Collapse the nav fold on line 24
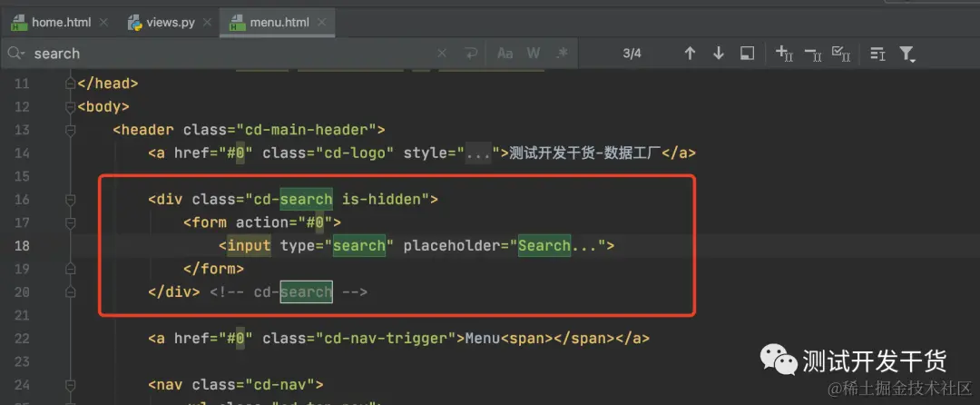Viewport: 980px width, 405px height. coord(70,384)
